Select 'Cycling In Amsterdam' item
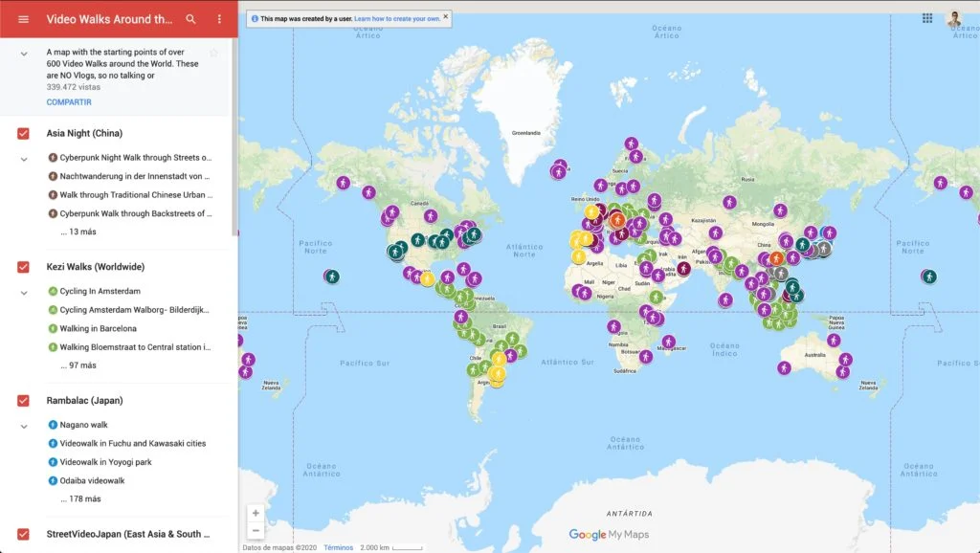Viewport: 980px width, 553px height. coord(95,291)
